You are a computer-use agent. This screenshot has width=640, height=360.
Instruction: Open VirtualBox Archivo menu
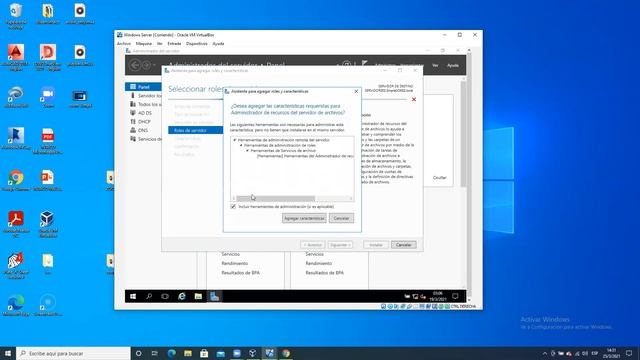pos(124,44)
